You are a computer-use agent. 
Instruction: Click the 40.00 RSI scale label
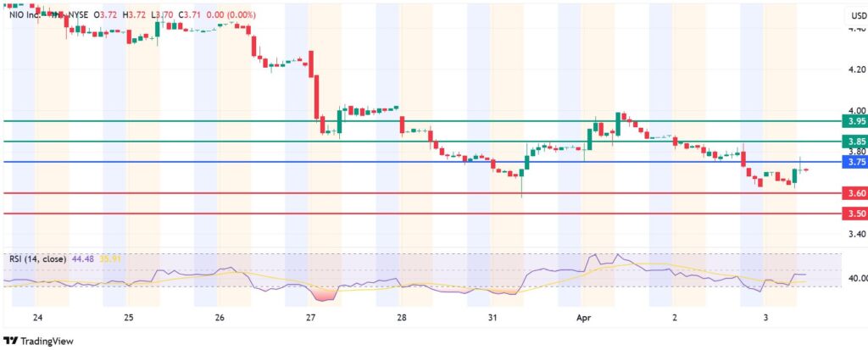(854, 278)
